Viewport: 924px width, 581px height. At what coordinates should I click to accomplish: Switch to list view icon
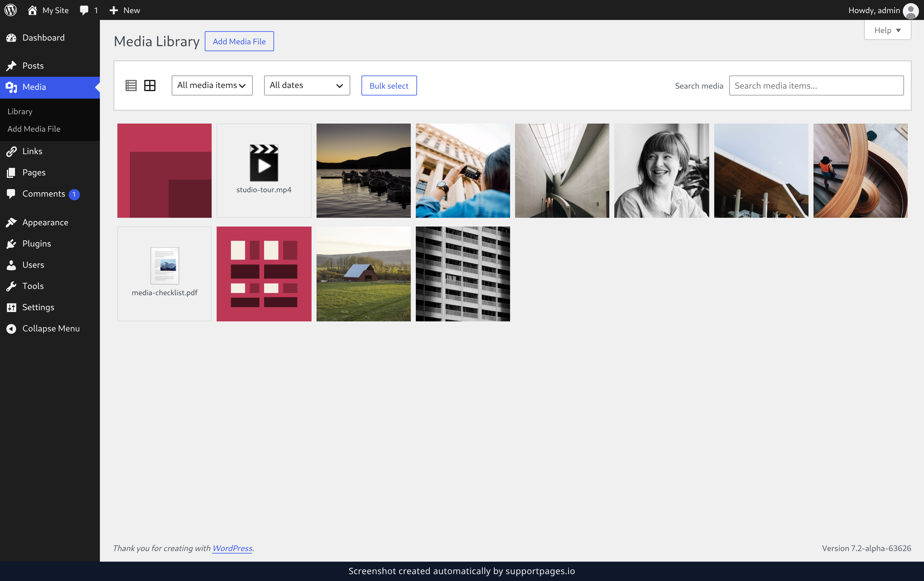pos(131,85)
